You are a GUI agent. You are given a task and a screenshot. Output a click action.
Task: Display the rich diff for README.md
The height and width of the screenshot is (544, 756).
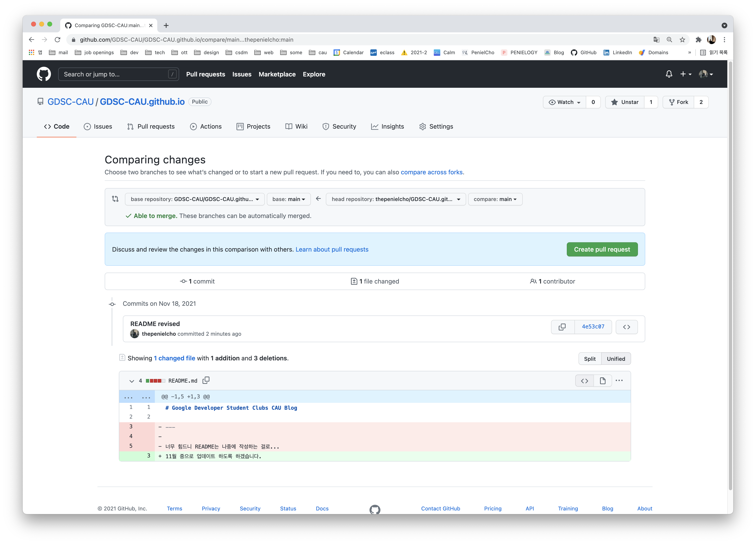click(602, 381)
